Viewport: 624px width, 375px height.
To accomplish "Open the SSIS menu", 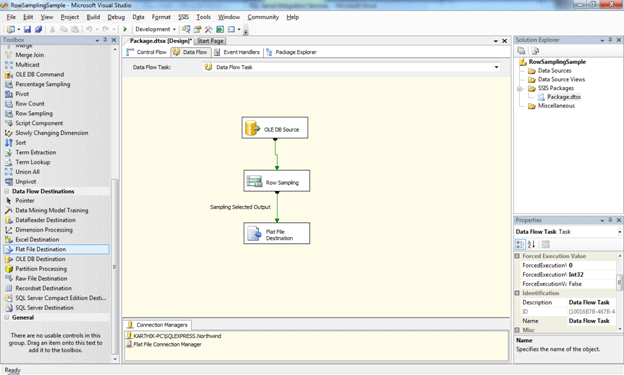I will (183, 17).
